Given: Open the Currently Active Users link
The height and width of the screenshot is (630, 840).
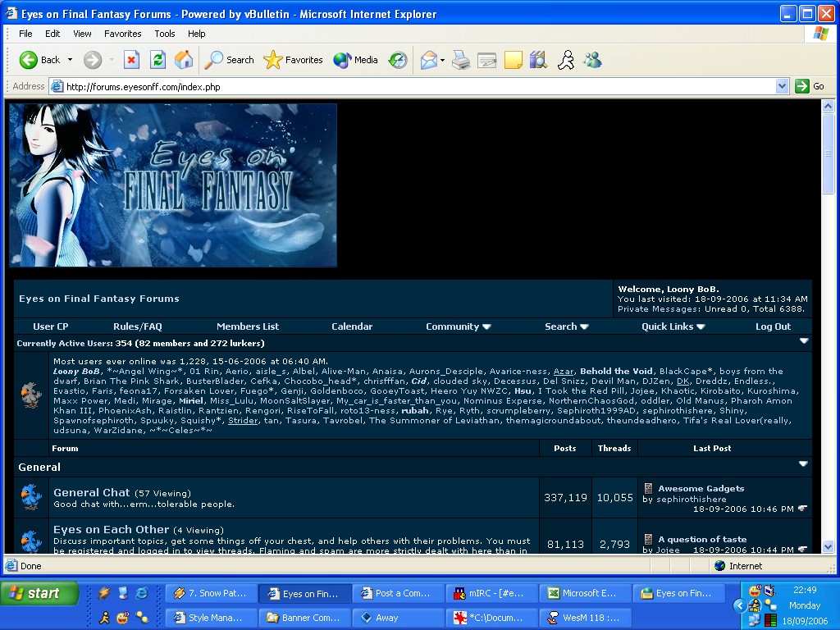Looking at the screenshot, I should [x=65, y=344].
